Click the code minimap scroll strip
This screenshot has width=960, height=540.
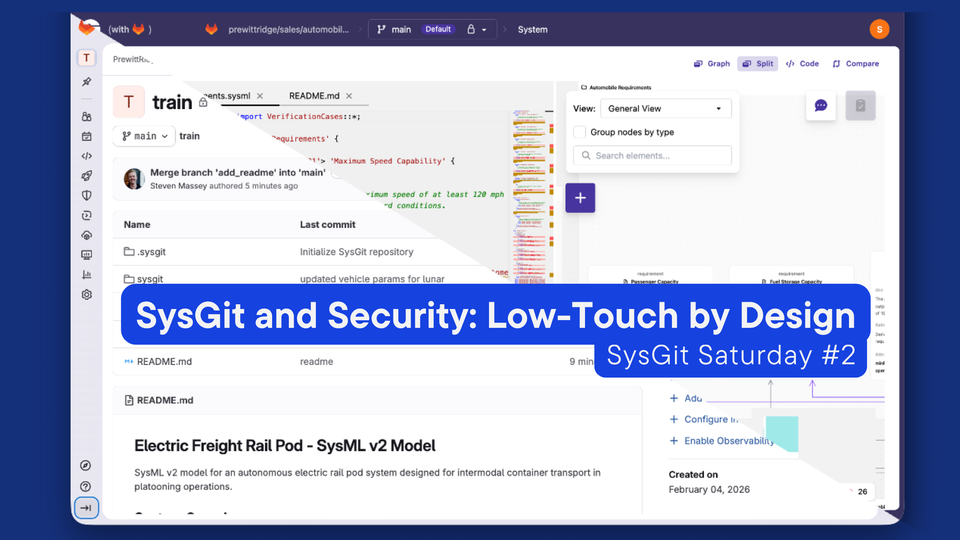pyautogui.click(x=531, y=196)
